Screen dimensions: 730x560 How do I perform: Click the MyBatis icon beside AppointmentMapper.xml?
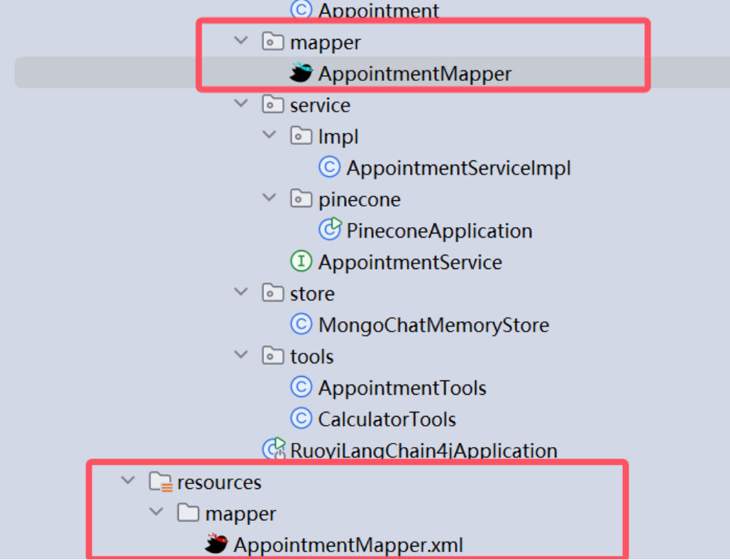tap(216, 544)
